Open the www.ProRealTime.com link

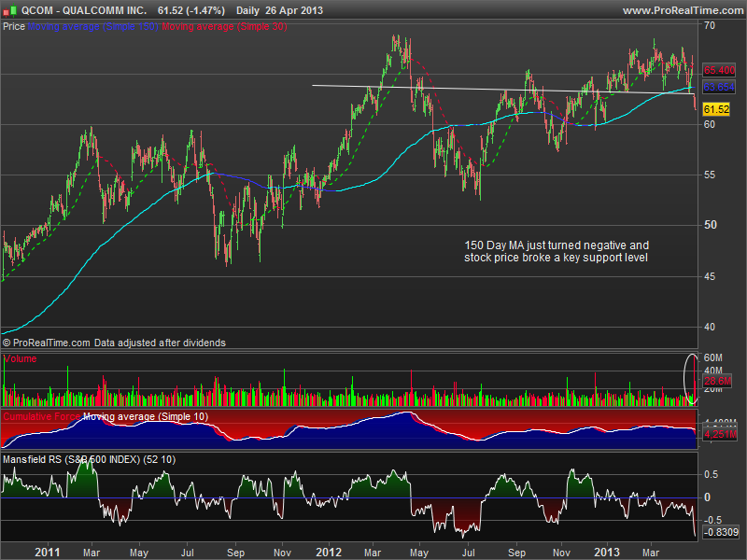[x=684, y=10]
